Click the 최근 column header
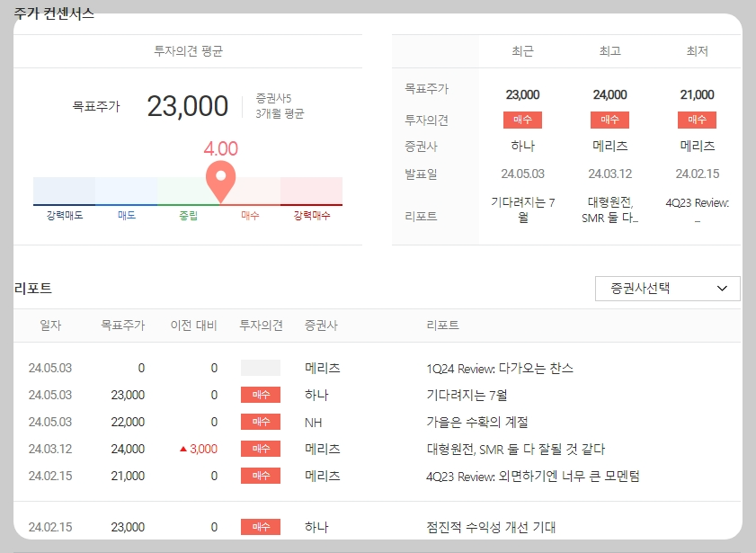Viewport: 756px width, 553px height. click(522, 51)
